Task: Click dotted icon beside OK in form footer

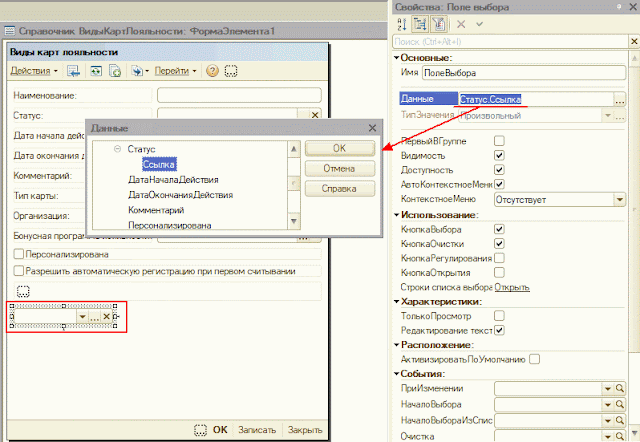Action: pyautogui.click(x=200, y=430)
